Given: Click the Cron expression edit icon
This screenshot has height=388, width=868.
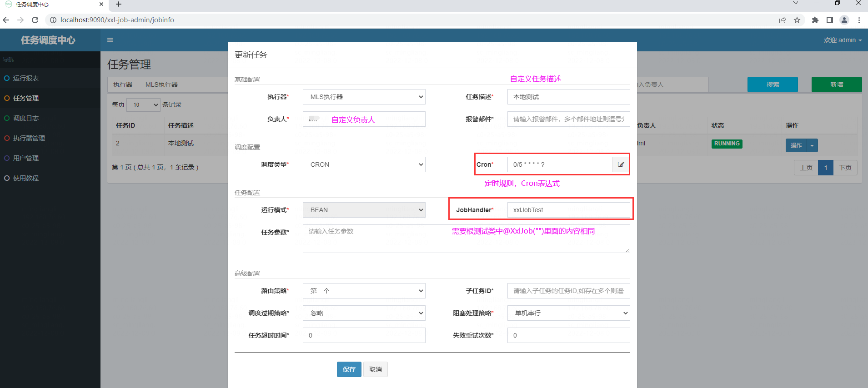Looking at the screenshot, I should (x=621, y=164).
